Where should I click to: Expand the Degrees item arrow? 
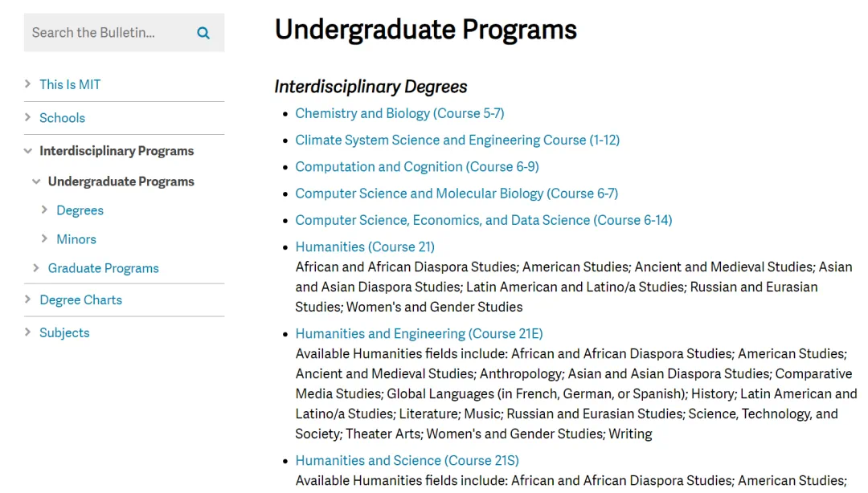(44, 210)
